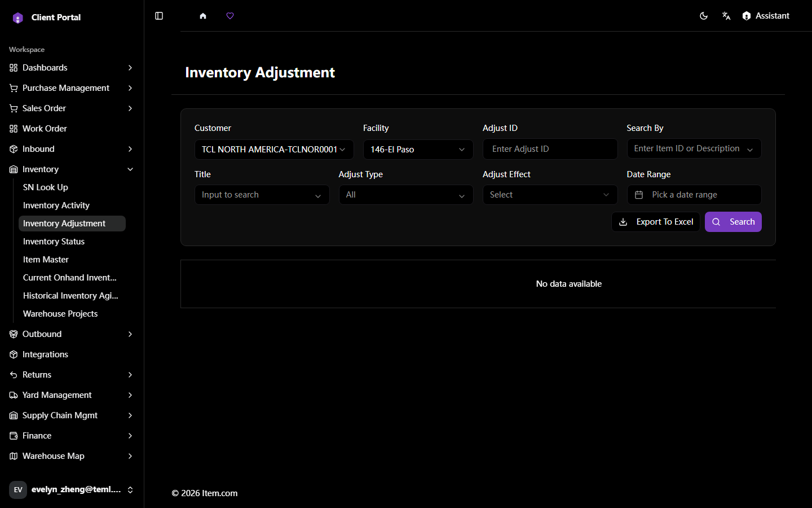
Task: Click the Warehouse Map icon
Action: point(14,456)
